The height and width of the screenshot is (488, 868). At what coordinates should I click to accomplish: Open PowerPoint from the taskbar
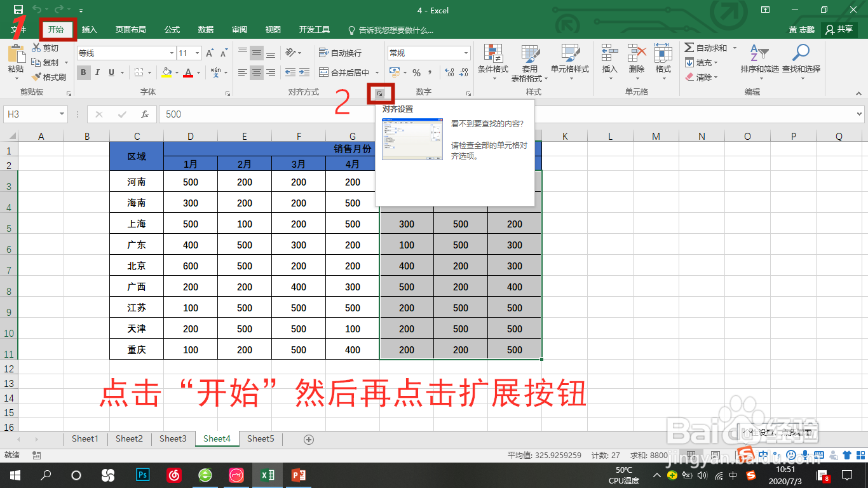299,475
